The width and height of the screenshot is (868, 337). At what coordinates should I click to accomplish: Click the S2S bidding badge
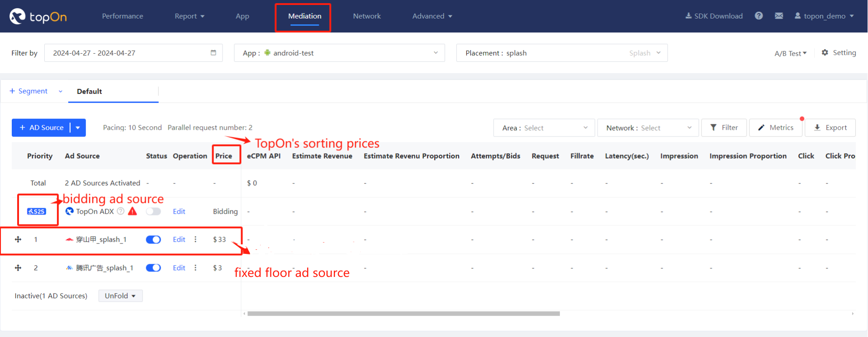click(37, 211)
